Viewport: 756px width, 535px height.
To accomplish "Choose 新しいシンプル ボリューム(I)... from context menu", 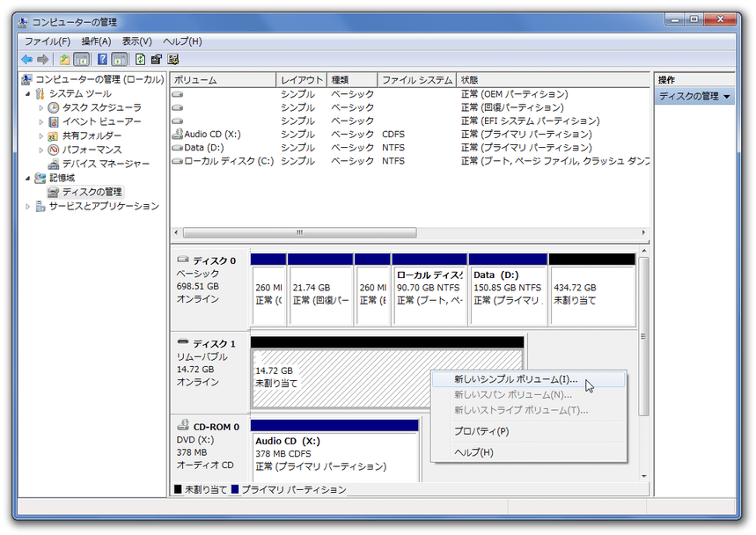I will [529, 380].
